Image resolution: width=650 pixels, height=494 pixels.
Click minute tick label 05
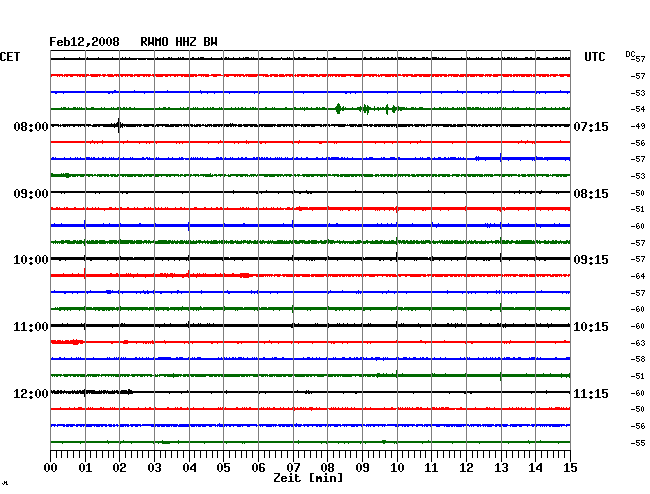tap(223, 468)
